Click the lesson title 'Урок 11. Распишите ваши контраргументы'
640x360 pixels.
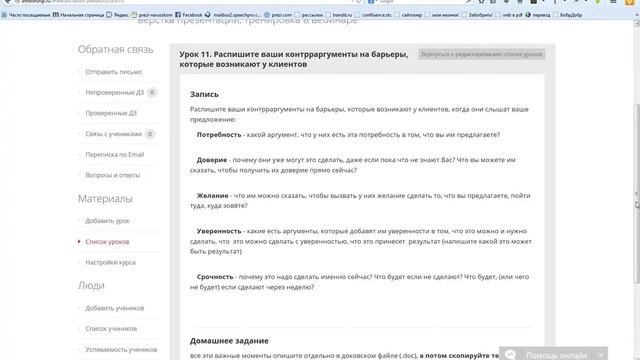[293, 59]
